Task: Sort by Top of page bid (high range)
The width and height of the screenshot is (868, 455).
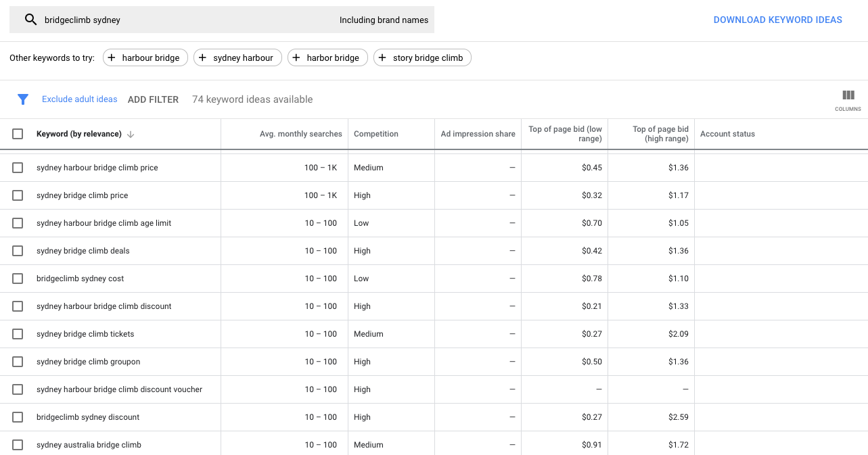Action: point(660,134)
